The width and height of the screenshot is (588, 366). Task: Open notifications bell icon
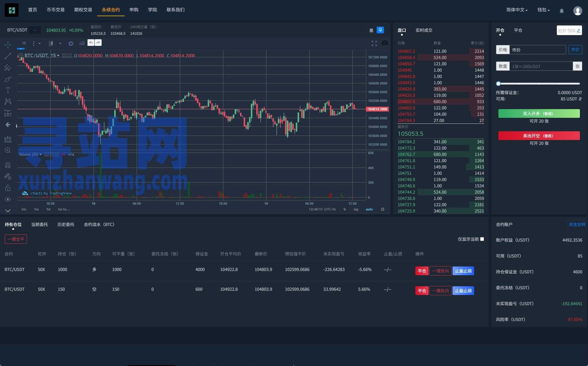[x=562, y=11]
